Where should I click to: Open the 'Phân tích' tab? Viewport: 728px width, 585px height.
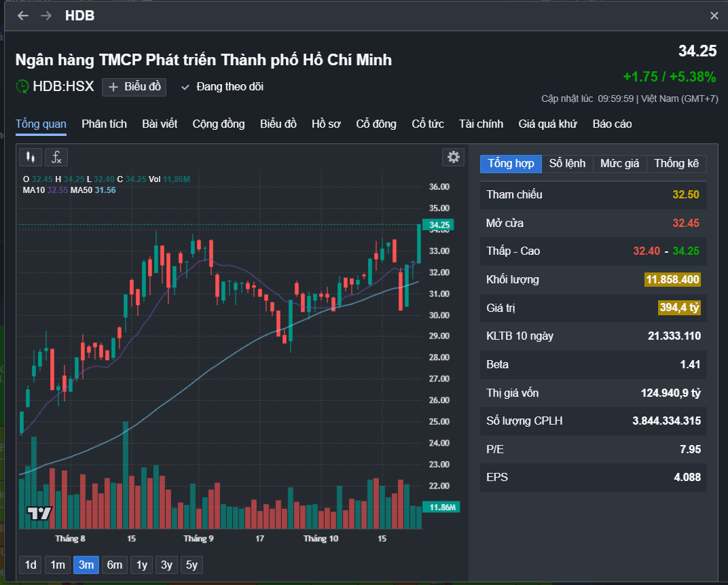point(104,124)
